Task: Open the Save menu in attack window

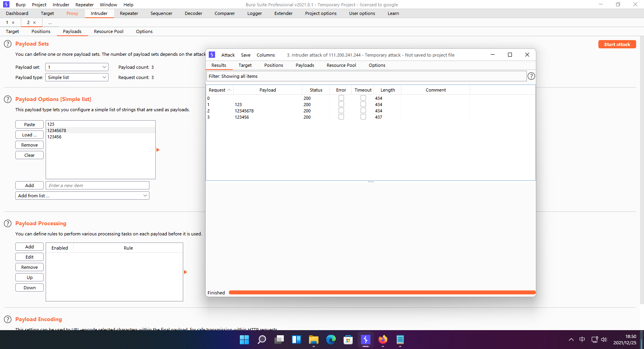Action: pyautogui.click(x=246, y=55)
